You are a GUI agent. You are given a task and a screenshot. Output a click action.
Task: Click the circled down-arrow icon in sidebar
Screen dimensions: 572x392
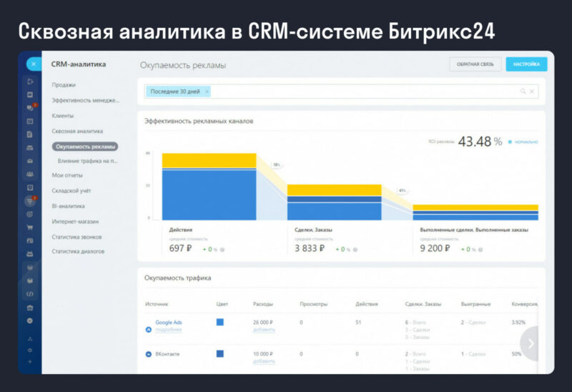pyautogui.click(x=30, y=320)
